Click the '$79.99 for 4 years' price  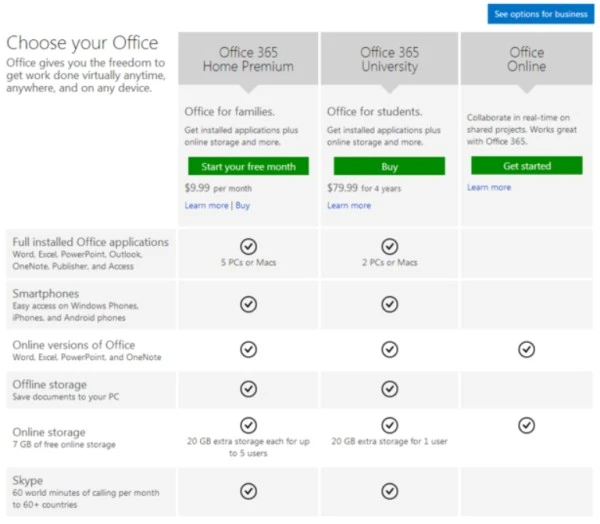click(x=364, y=188)
